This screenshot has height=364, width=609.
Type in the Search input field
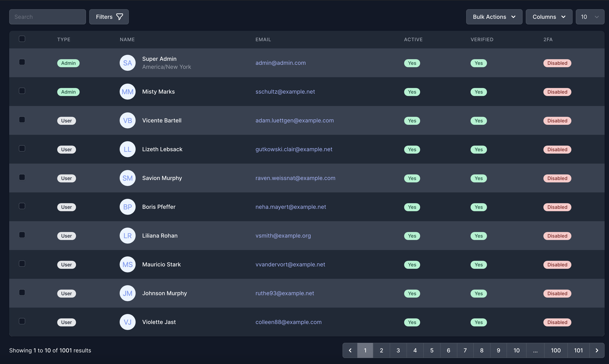click(47, 16)
